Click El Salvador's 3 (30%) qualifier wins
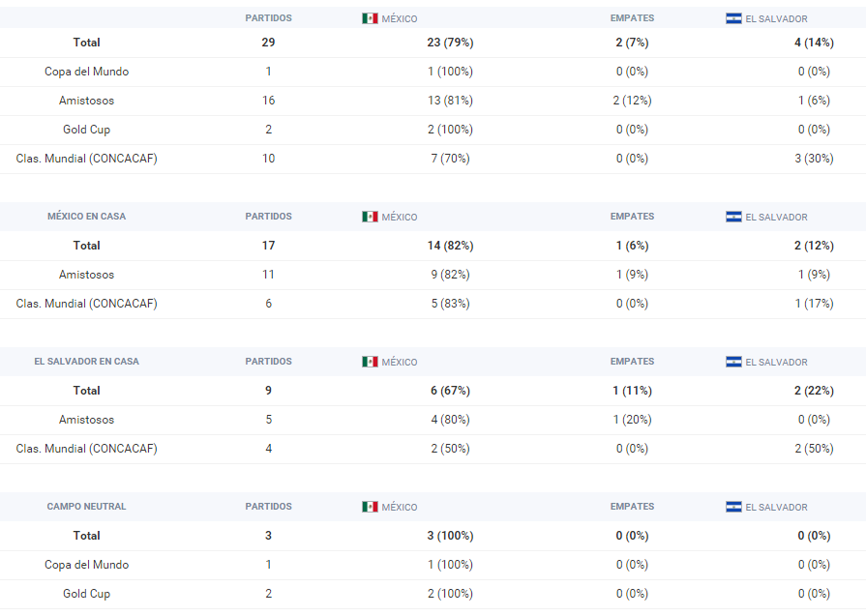The image size is (866, 616). tap(814, 159)
